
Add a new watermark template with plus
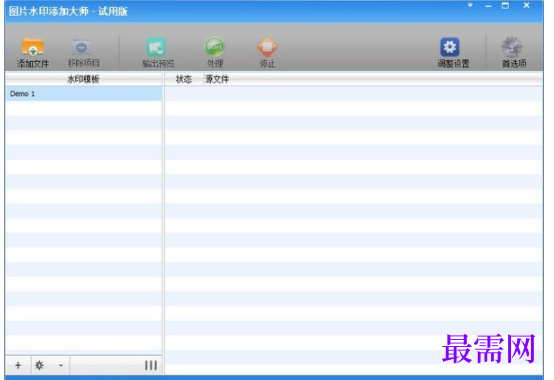pos(18,365)
